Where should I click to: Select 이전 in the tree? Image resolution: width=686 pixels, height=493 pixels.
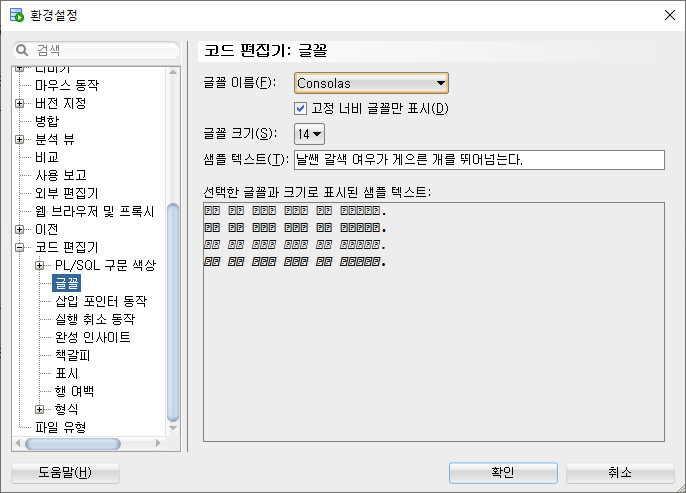click(x=46, y=229)
